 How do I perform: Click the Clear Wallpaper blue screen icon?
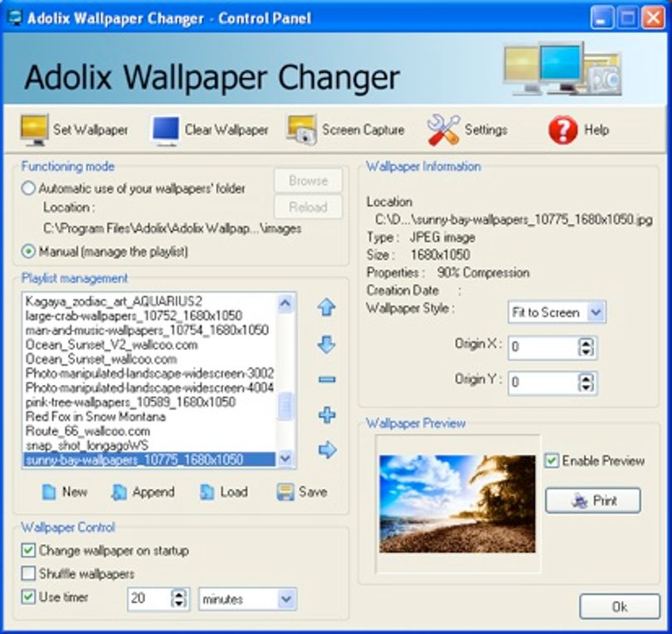[166, 130]
